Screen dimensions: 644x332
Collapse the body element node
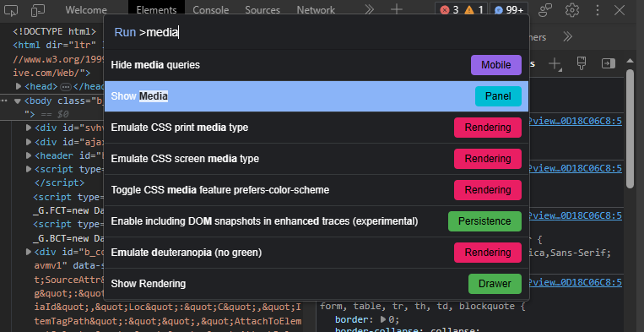(17, 101)
